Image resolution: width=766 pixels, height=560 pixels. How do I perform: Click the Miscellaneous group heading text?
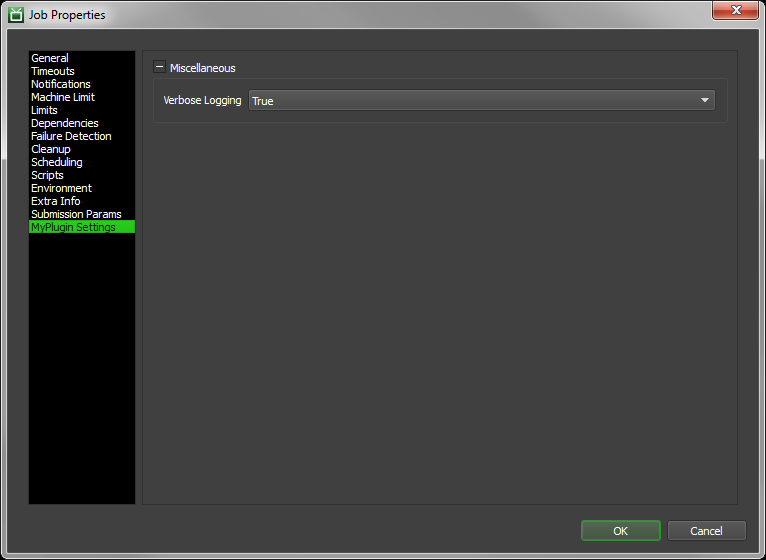coord(203,68)
